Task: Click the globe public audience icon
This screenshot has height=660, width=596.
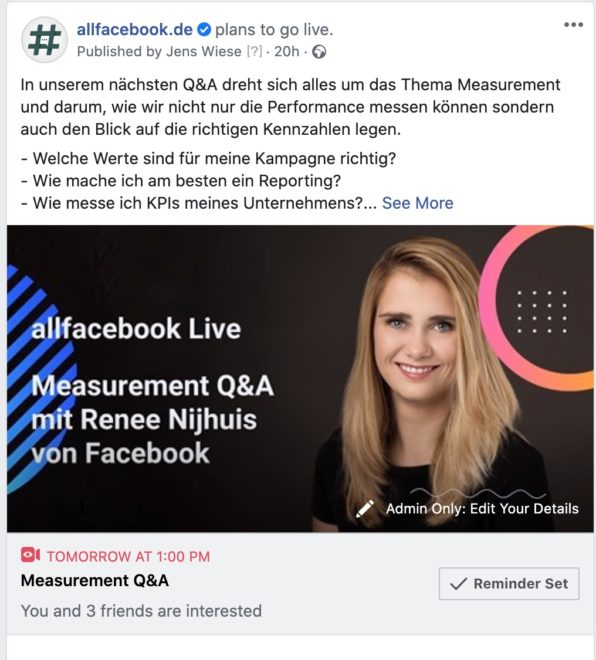Action: coord(319,52)
